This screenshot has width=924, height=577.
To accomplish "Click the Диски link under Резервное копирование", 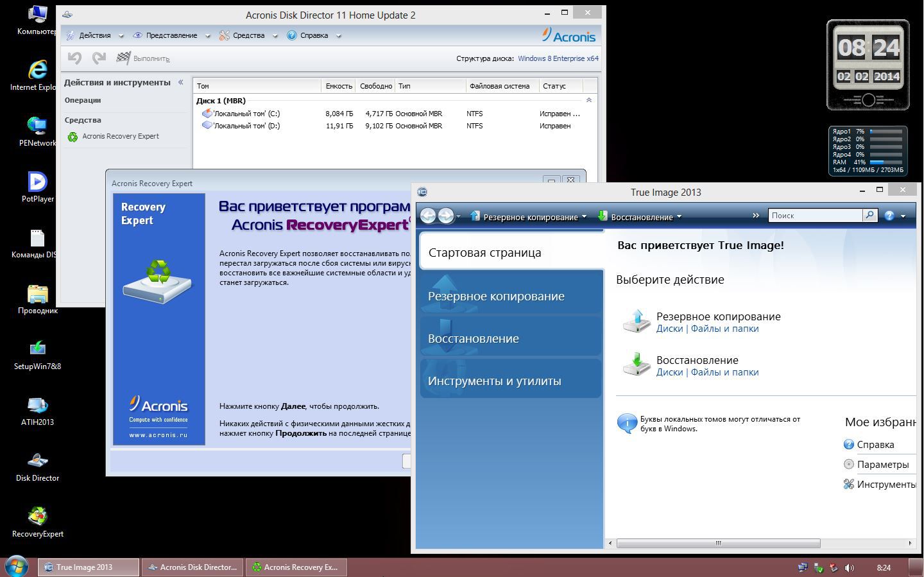I will [x=669, y=329].
